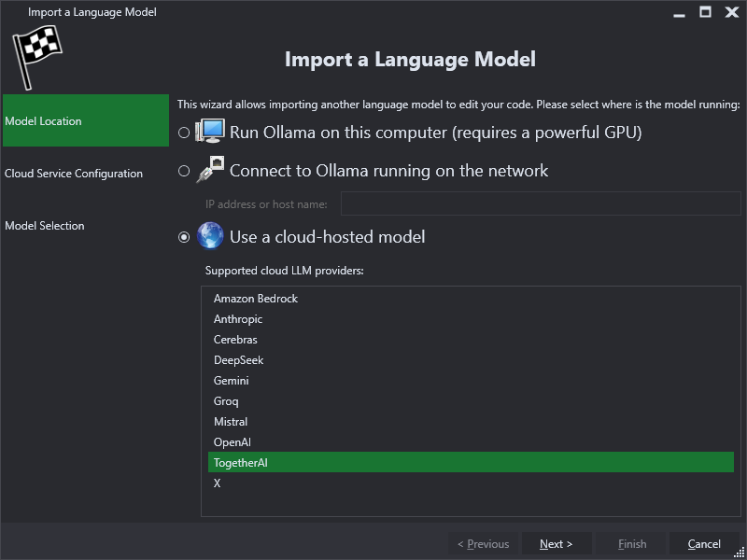Viewport: 747px width, 560px height.
Task: Select Run Ollama on this computer radio
Action: click(184, 133)
